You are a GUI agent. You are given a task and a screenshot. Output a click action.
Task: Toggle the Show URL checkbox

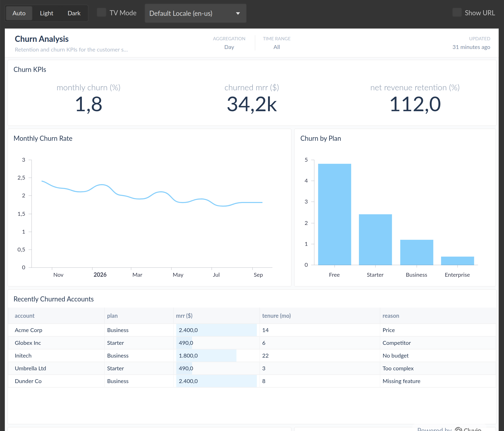[457, 12]
